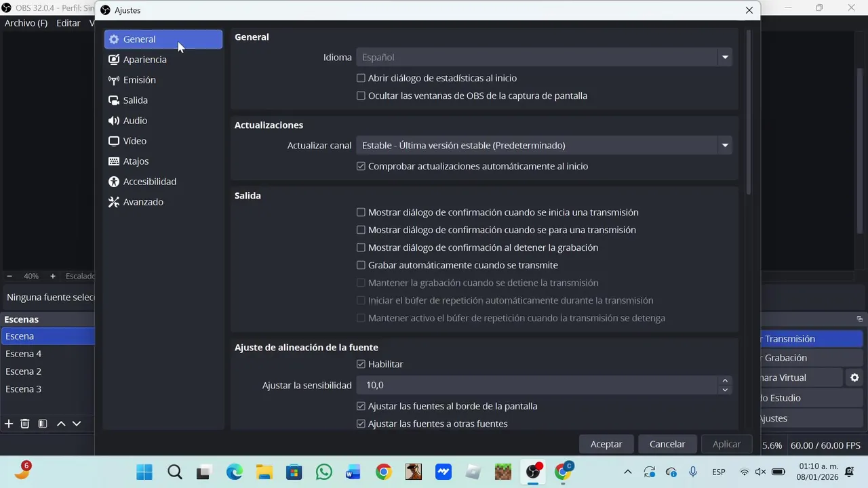This screenshot has height=488, width=868.
Task: Click Estudio mode button in OBS controls
Action: [x=810, y=398]
